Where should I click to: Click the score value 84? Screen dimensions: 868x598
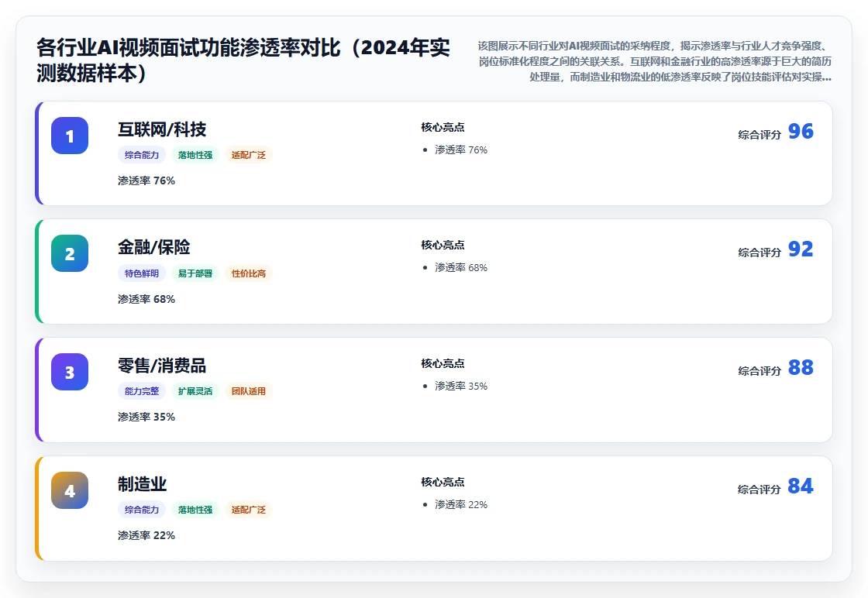click(x=801, y=486)
